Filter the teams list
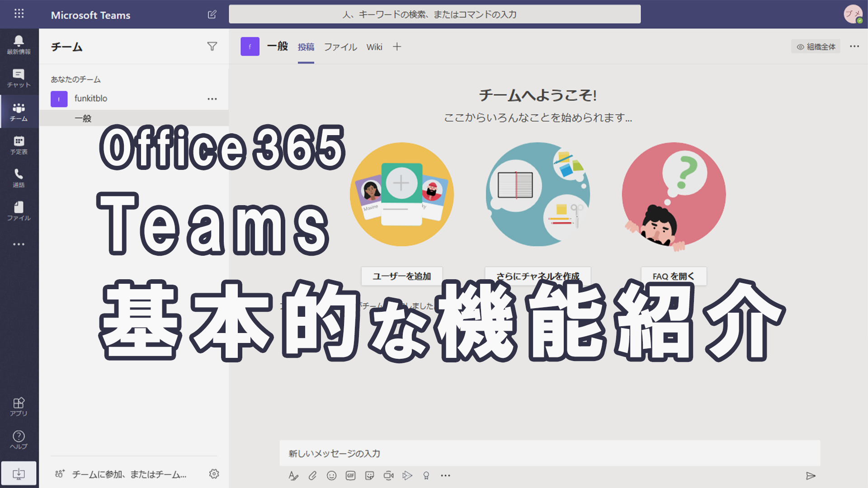 (212, 47)
